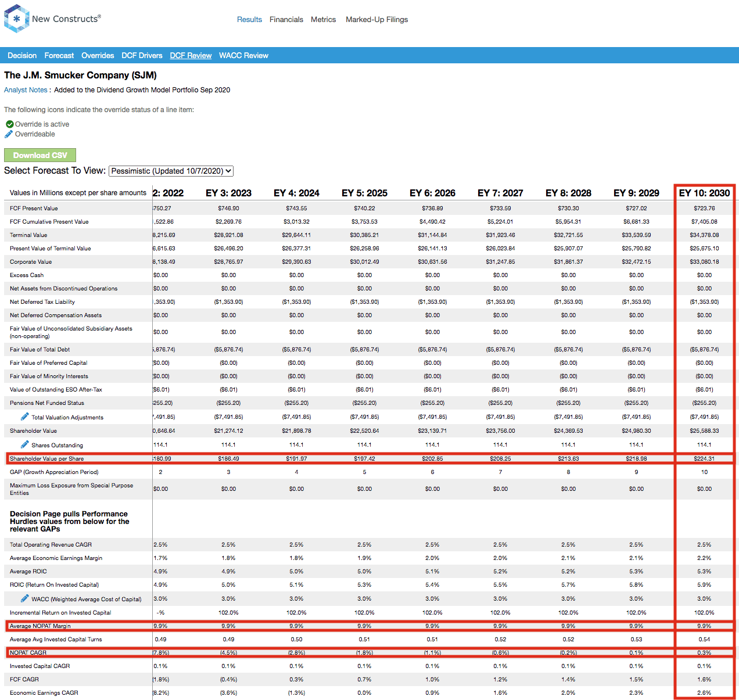This screenshot has width=739, height=700.
Task: Click the '1.6%' FCF CAGR cell
Action: 704,680
